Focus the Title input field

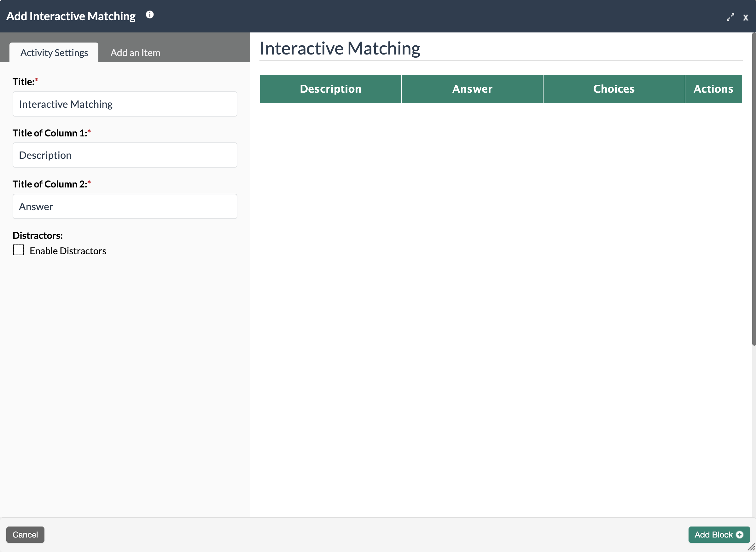125,104
